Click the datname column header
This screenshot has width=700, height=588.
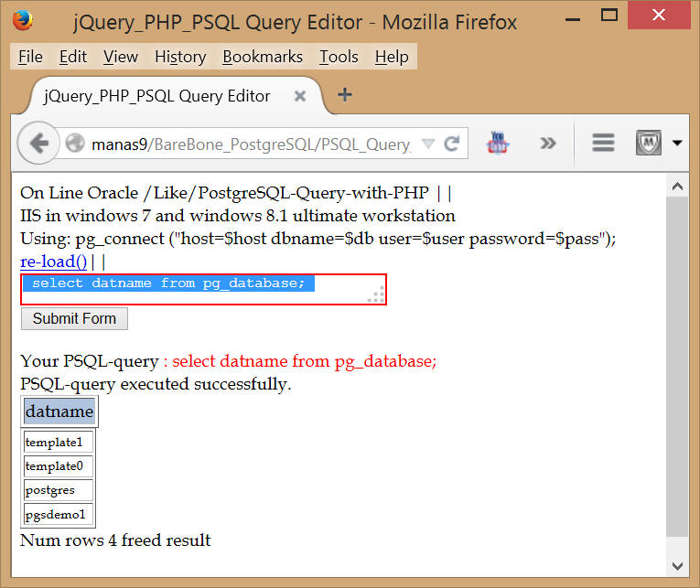tap(59, 412)
